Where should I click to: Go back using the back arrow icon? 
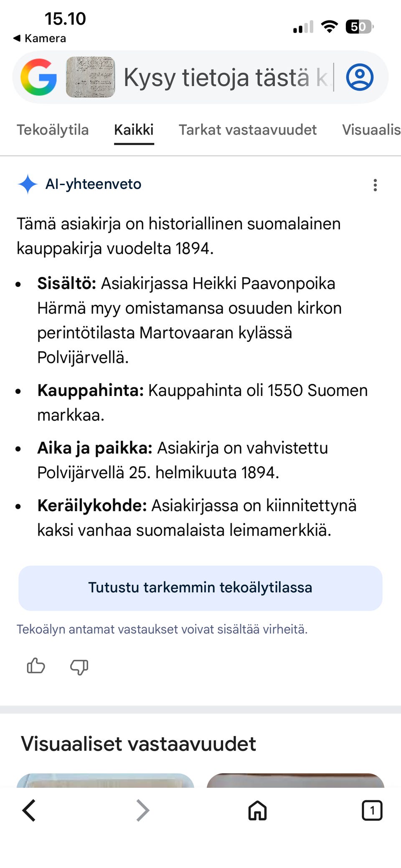28,810
